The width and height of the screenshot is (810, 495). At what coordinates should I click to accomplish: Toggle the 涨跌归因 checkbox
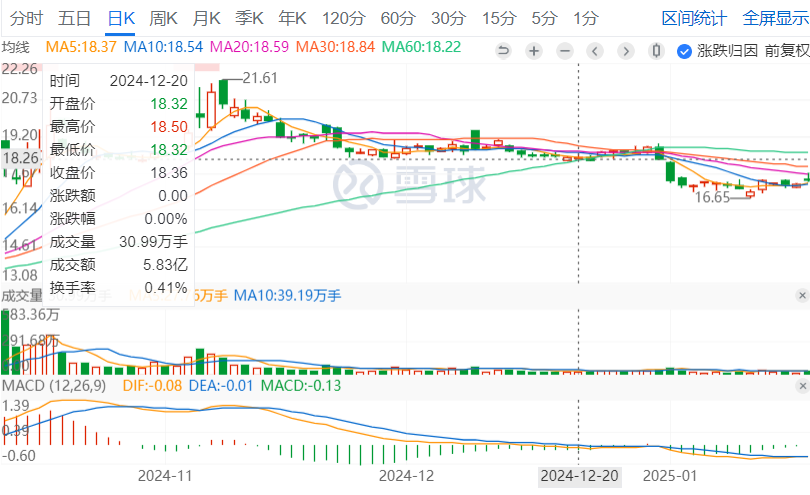coord(685,51)
